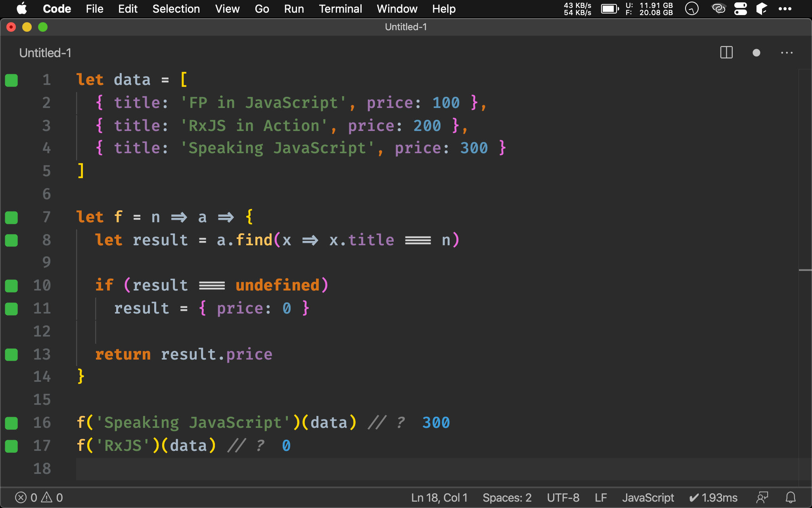Click the unsaved changes dot on tab bar
This screenshot has width=812, height=508.
756,53
